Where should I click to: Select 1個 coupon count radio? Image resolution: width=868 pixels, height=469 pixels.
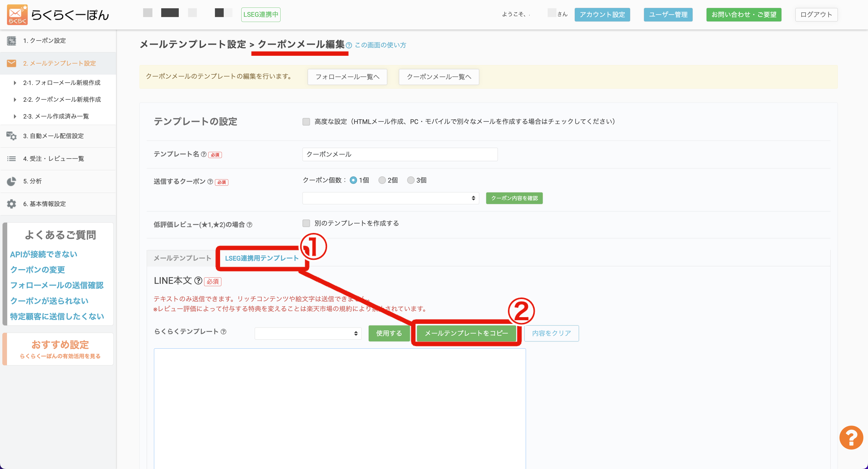[353, 180]
